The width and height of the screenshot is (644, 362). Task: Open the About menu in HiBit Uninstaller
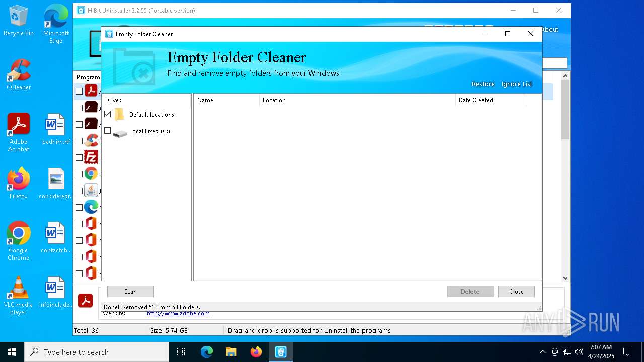[x=550, y=30]
